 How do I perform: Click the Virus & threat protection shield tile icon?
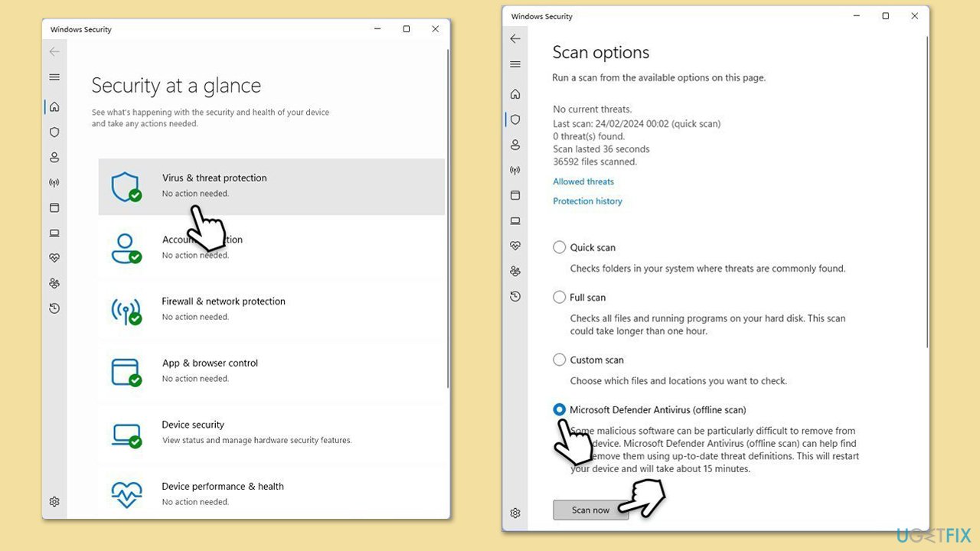[126, 187]
